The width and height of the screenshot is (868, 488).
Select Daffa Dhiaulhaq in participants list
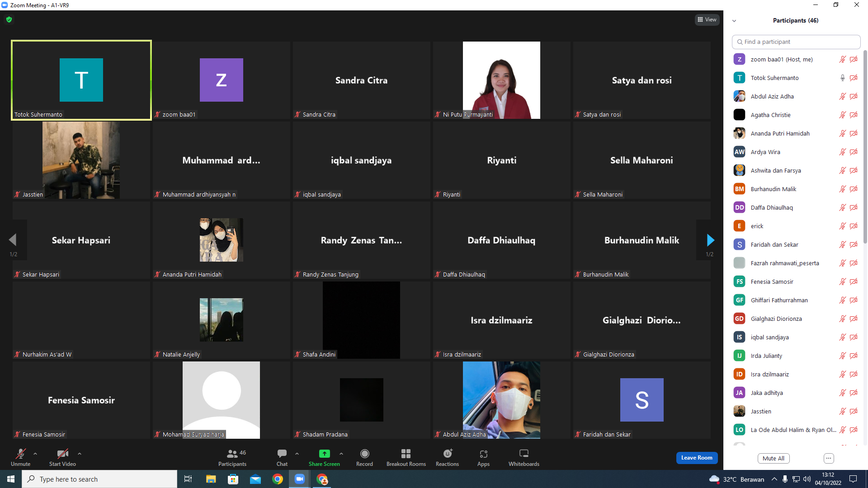click(x=796, y=207)
